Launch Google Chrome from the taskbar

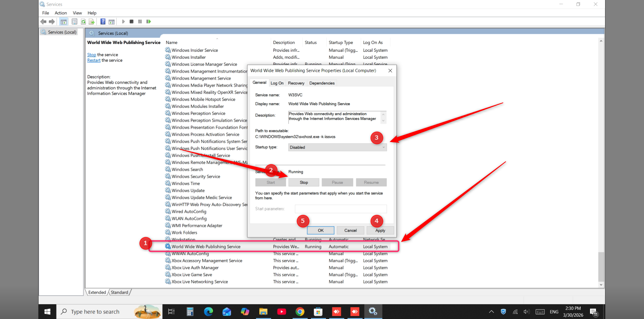click(x=300, y=312)
